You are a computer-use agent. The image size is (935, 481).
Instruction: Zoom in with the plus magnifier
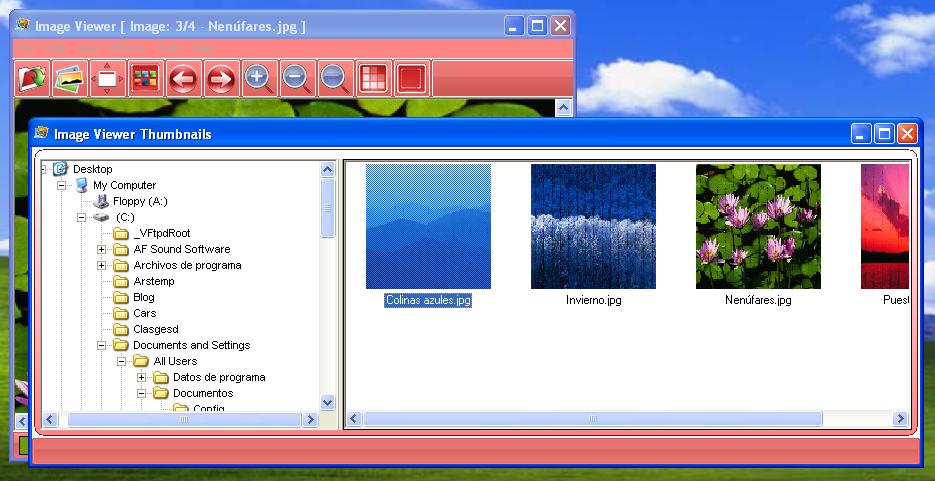(259, 78)
